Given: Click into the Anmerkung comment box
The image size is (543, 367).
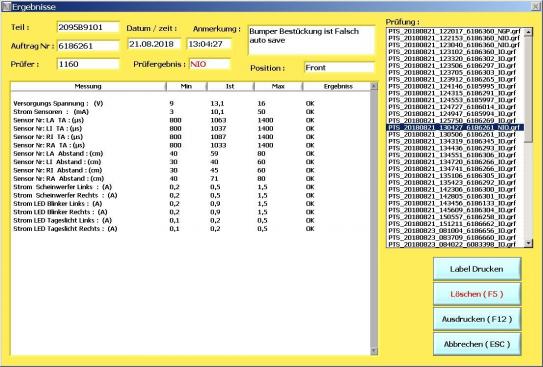Looking at the screenshot, I should [311, 40].
